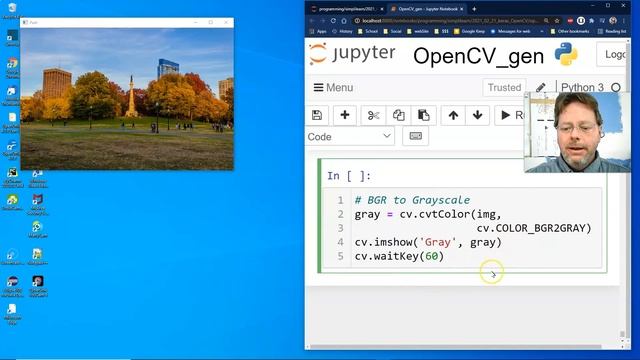This screenshot has height=360, width=640.
Task: Open the Messages for web bookmark
Action: pyautogui.click(x=510, y=31)
